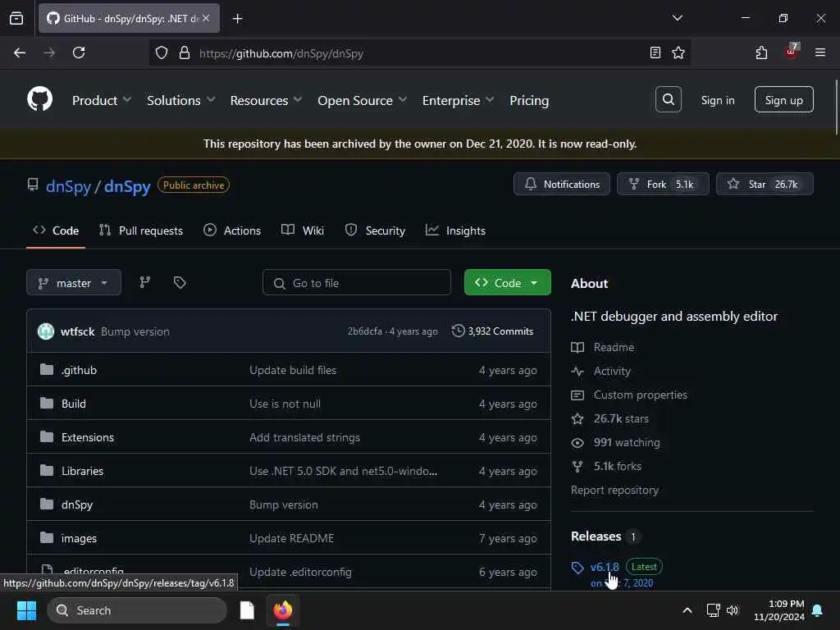Click the Go to file search field

[x=357, y=282]
